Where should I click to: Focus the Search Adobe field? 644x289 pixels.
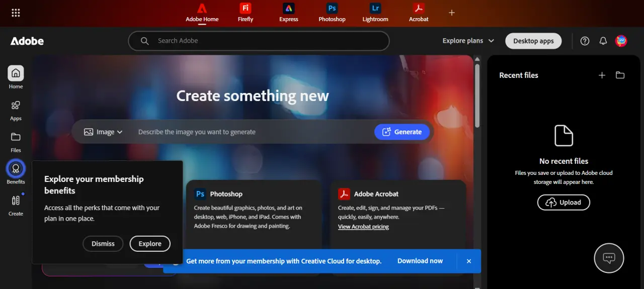click(259, 41)
